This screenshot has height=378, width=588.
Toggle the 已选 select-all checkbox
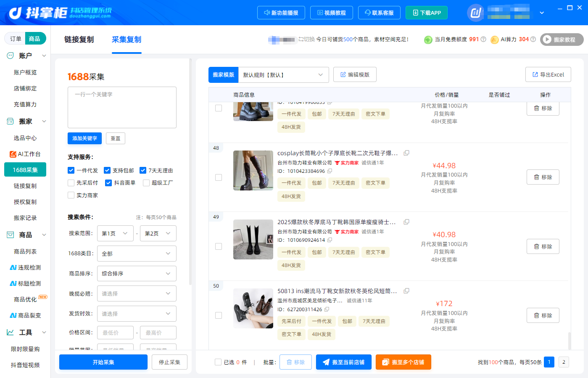(218, 362)
